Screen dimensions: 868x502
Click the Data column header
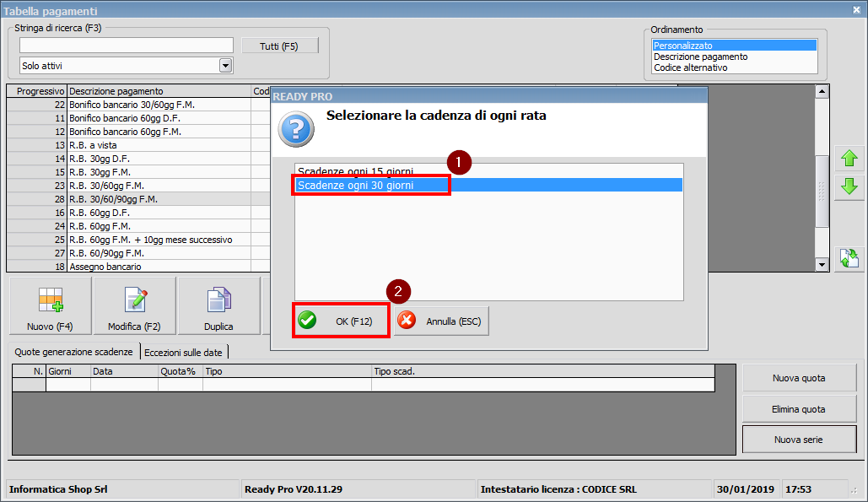[125, 371]
